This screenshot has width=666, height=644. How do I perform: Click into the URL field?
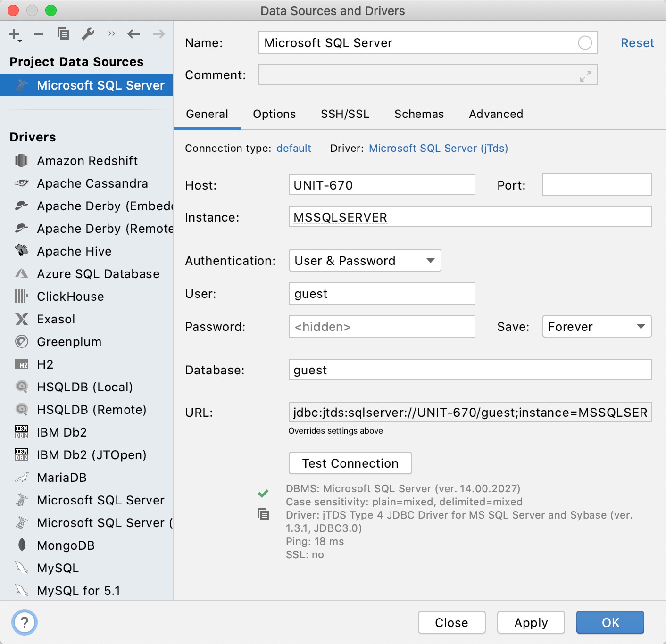(x=470, y=413)
